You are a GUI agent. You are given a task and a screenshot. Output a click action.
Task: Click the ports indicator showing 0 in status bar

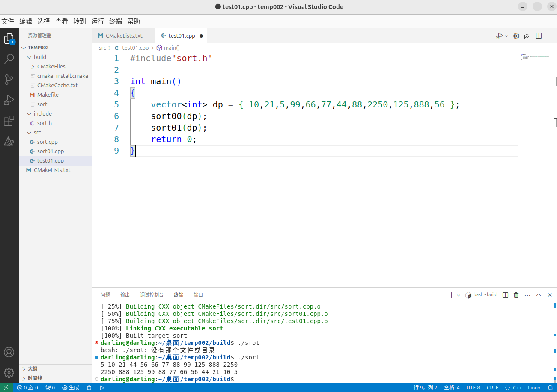(x=50, y=388)
